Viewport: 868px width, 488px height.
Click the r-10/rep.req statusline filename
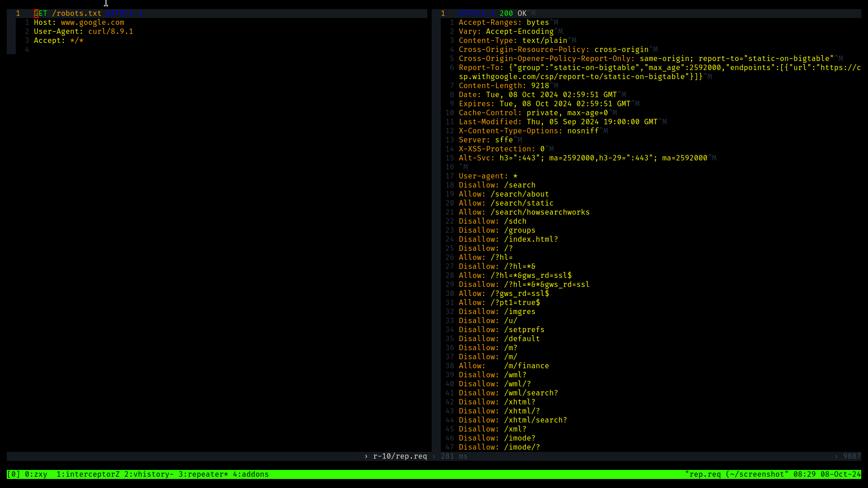tap(400, 456)
